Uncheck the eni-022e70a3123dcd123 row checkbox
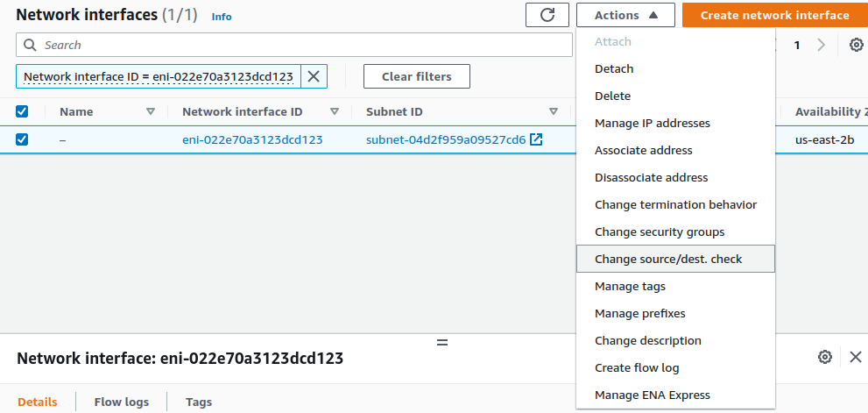This screenshot has height=413, width=868. [x=23, y=139]
